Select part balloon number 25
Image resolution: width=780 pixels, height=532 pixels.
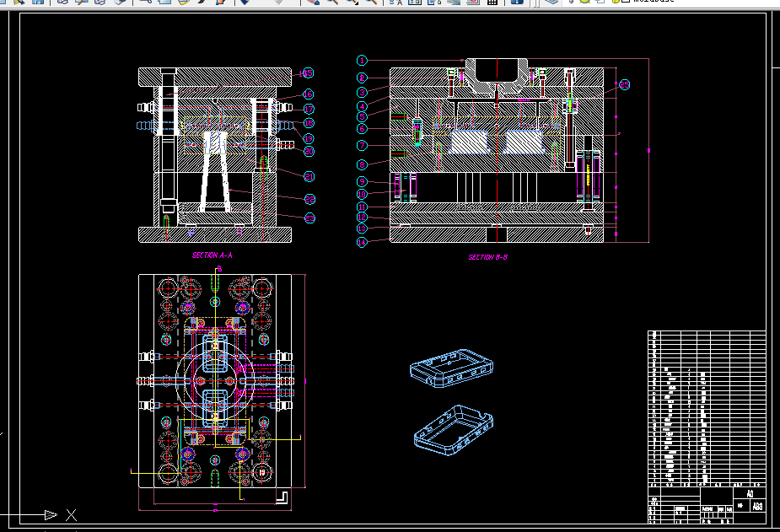tap(625, 84)
